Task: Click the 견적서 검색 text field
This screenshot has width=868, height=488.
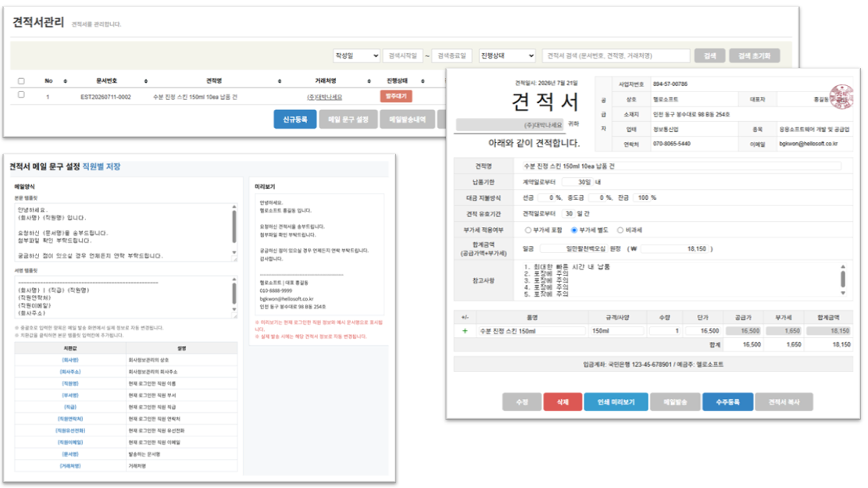Action: tap(616, 55)
